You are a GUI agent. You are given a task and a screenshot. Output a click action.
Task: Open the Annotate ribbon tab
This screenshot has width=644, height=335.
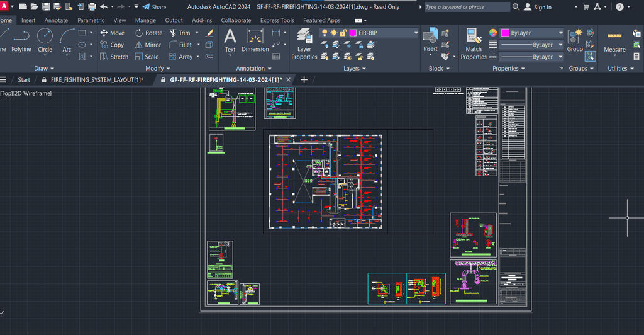click(56, 20)
